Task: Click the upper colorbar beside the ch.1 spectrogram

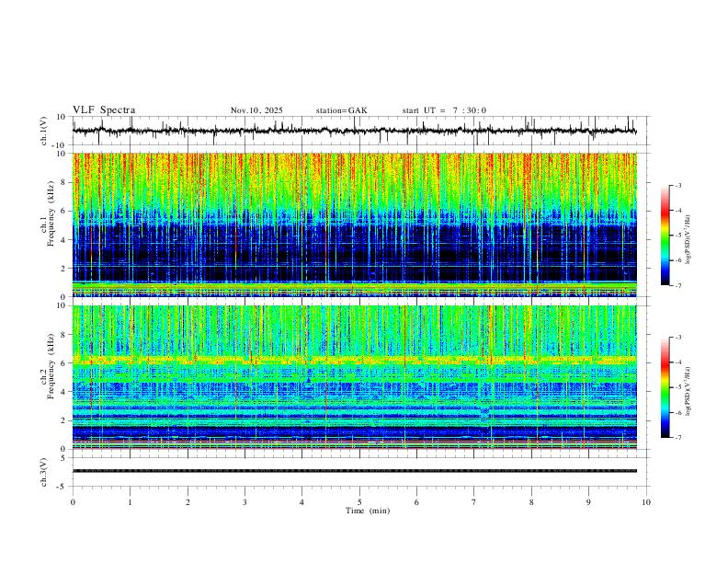Action: pyautogui.click(x=665, y=235)
